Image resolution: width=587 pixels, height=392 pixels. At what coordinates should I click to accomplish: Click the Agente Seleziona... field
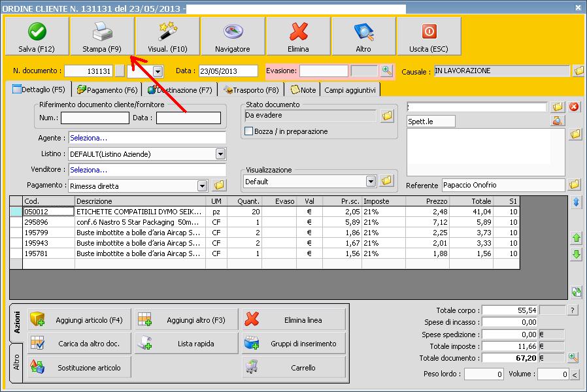point(147,138)
